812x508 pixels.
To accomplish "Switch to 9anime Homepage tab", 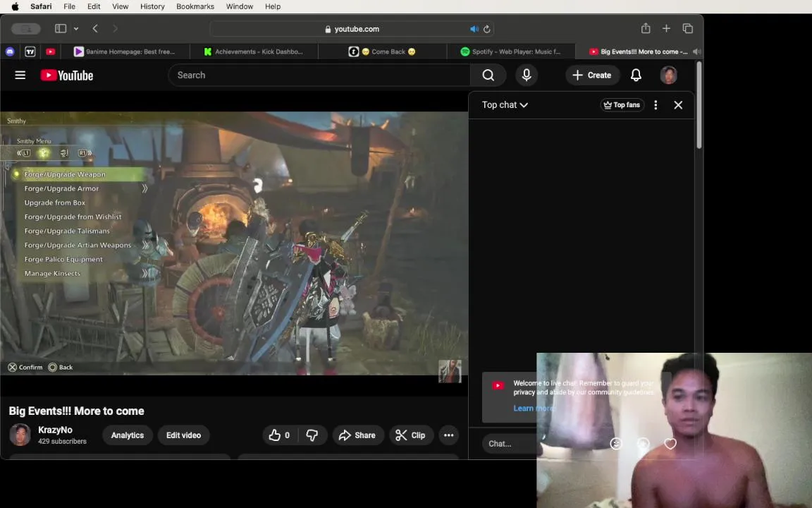I will pos(124,52).
